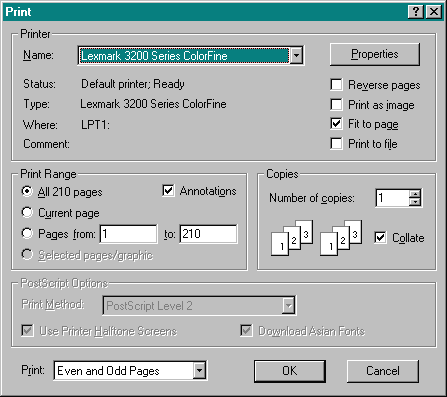Close the Print dialog with the X
Image resolution: width=447 pixels, height=397 pixels.
click(434, 12)
